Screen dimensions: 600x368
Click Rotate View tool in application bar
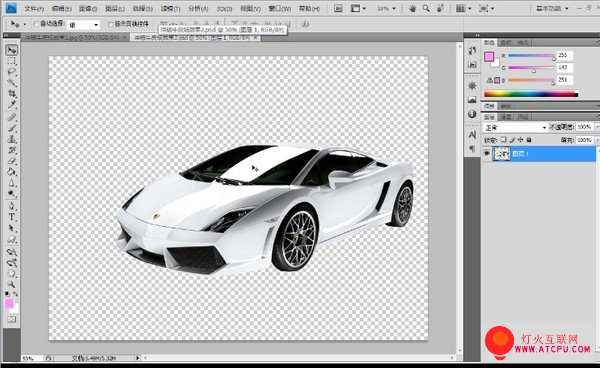(x=440, y=8)
